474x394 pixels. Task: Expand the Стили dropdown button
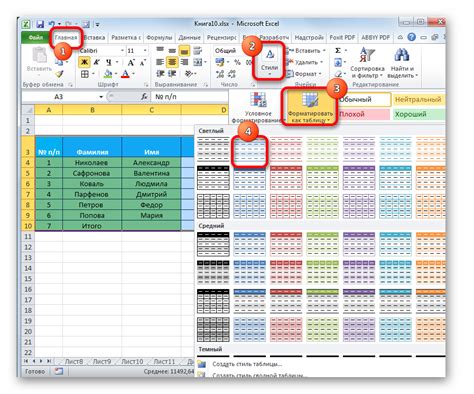(269, 62)
